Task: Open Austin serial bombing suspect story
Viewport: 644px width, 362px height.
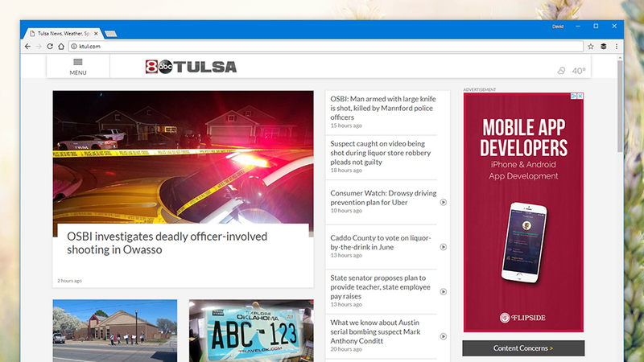Action: (375, 331)
